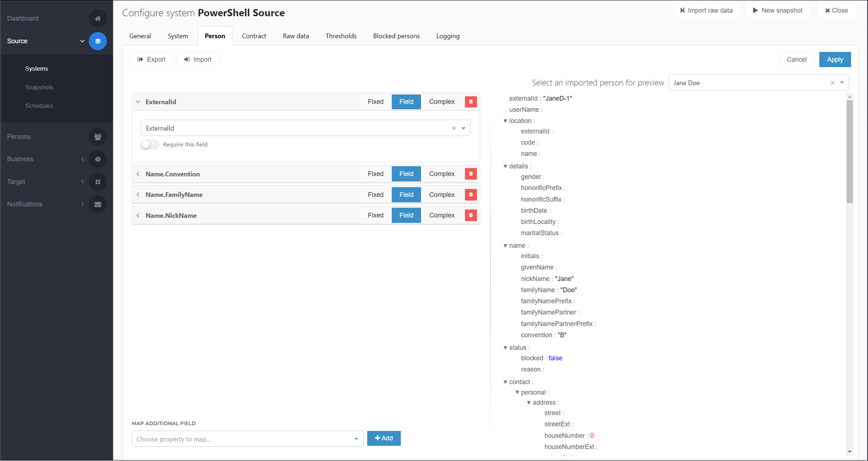The width and height of the screenshot is (868, 461).
Task: Open the Dashboard home icon
Action: 98,19
